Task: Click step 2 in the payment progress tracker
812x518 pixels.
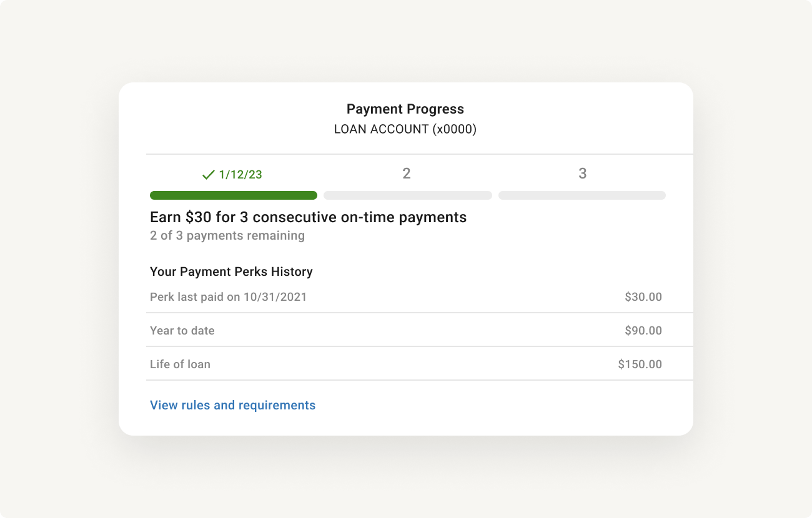Action: [407, 173]
